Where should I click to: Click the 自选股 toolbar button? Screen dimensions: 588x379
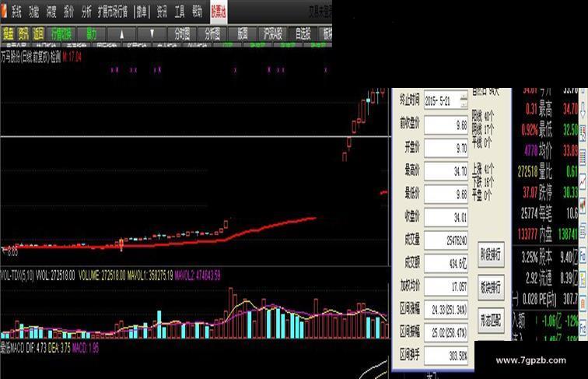click(303, 34)
